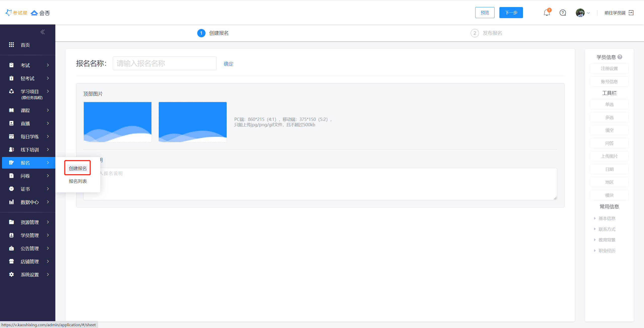The width and height of the screenshot is (644, 328).
Task: Click the 系统设置 gear icon
Action: pos(11,274)
